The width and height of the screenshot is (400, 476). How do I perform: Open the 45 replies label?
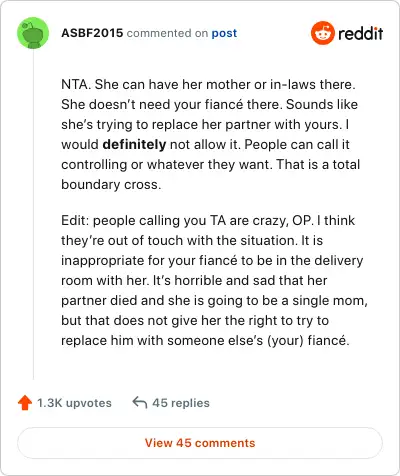[x=181, y=403]
